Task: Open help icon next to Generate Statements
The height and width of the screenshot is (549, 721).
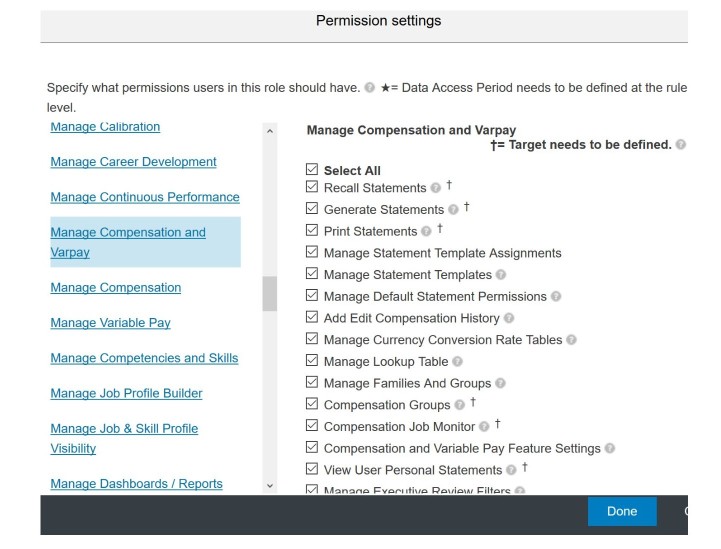Action: click(x=453, y=210)
